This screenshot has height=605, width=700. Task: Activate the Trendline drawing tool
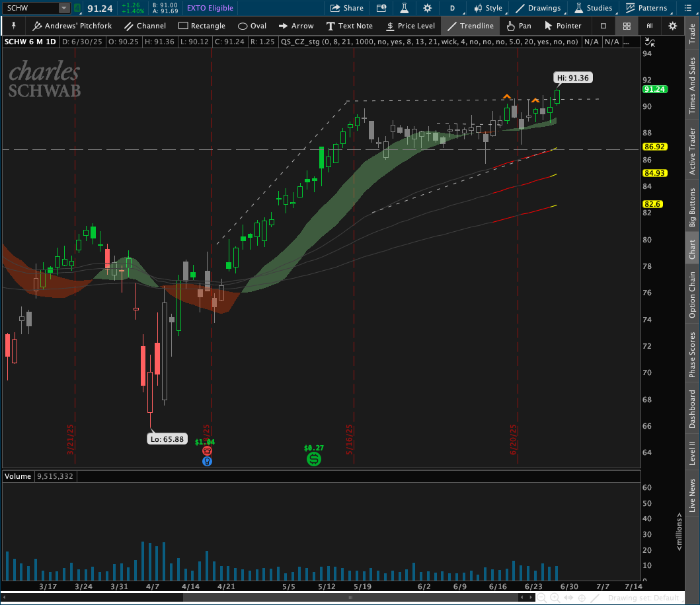471,26
